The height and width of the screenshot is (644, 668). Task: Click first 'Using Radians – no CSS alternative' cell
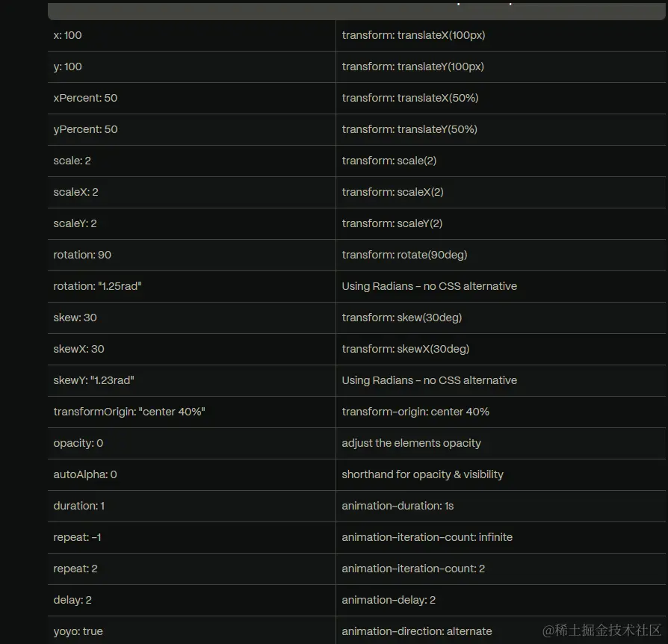(501, 287)
